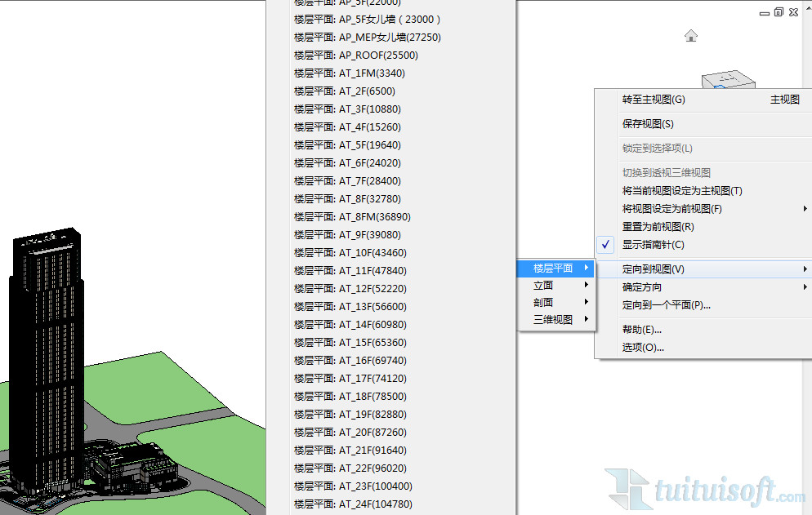This screenshot has height=515, width=812.
Task: Choose 保存视图(S) from context menu
Action: [648, 124]
